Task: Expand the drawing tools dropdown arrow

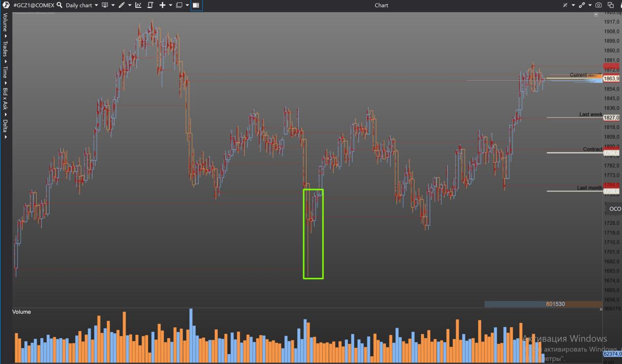Action: click(x=130, y=5)
